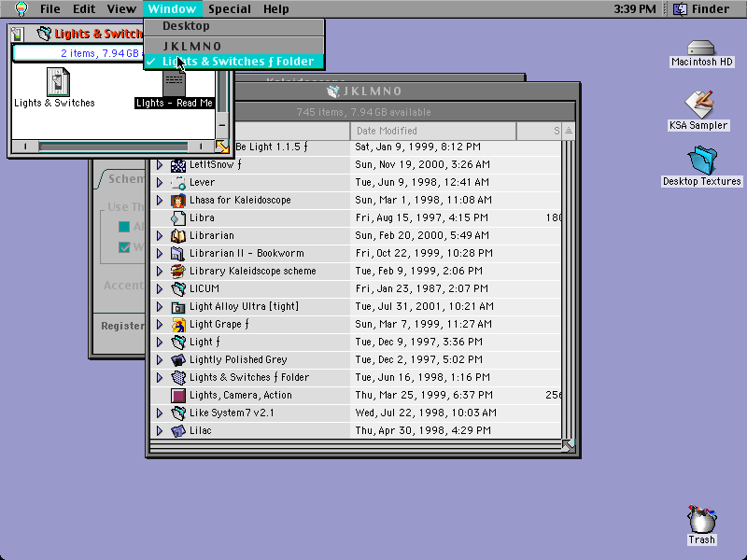Click the Libra date Fri, Aug 15, 1997
Screen dimensions: 747x560
click(422, 218)
